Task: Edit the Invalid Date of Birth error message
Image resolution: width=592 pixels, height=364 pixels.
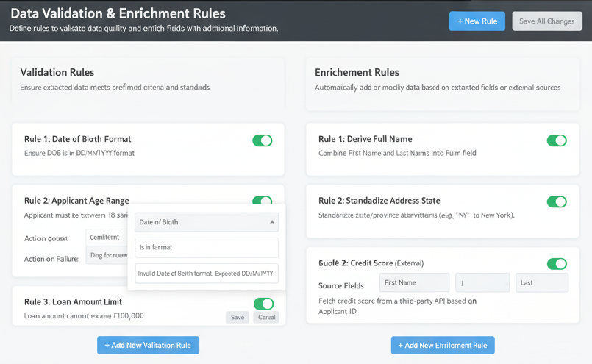Action: click(206, 273)
